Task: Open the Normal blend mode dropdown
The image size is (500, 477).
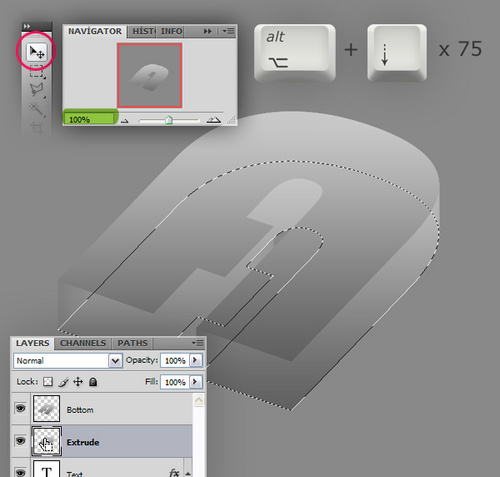Action: click(x=68, y=361)
